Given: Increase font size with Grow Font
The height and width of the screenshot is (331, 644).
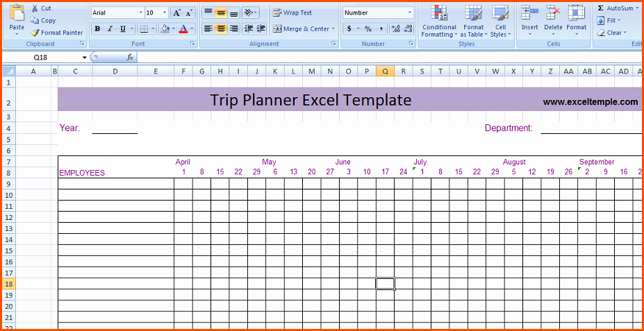Looking at the screenshot, I should 176,12.
